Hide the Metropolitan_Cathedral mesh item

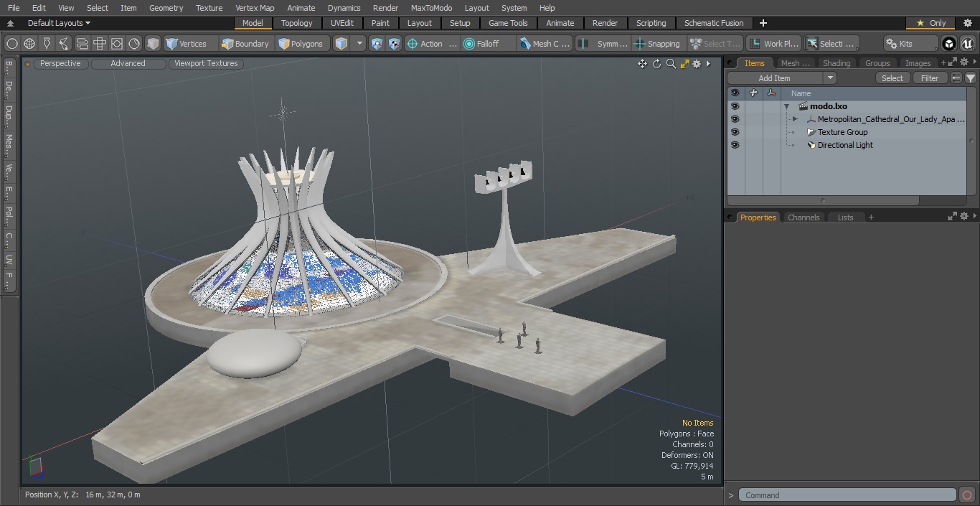coord(735,119)
